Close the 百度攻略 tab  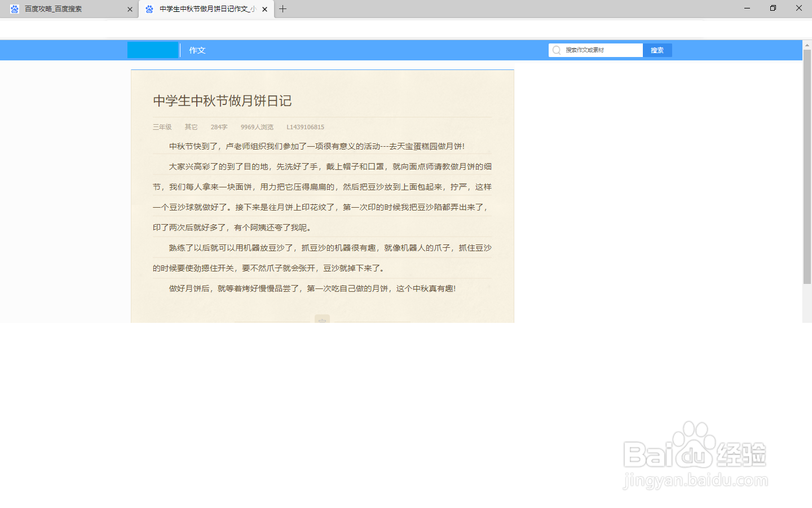[130, 8]
